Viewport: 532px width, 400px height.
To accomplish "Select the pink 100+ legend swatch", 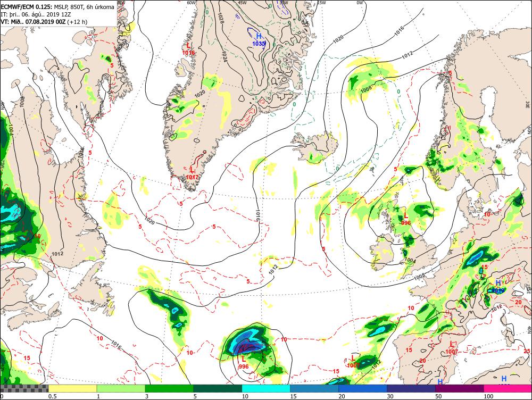I will click(x=508, y=388).
